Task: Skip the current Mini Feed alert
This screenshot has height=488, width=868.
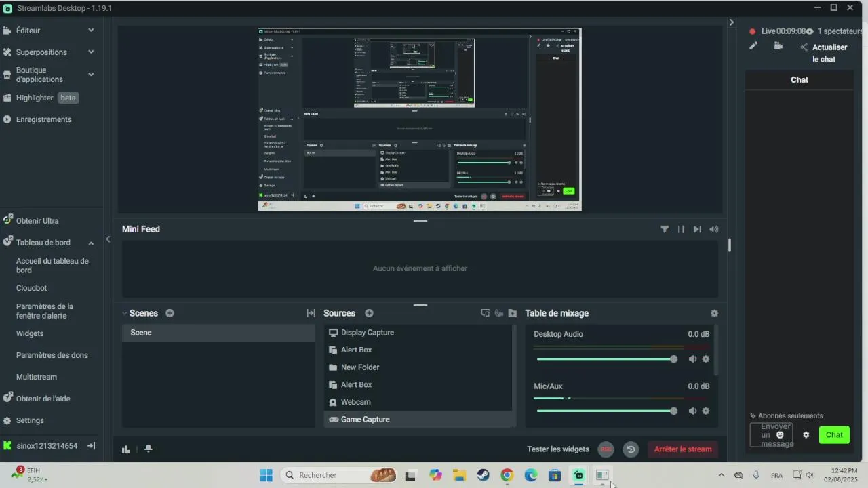Action: click(697, 229)
